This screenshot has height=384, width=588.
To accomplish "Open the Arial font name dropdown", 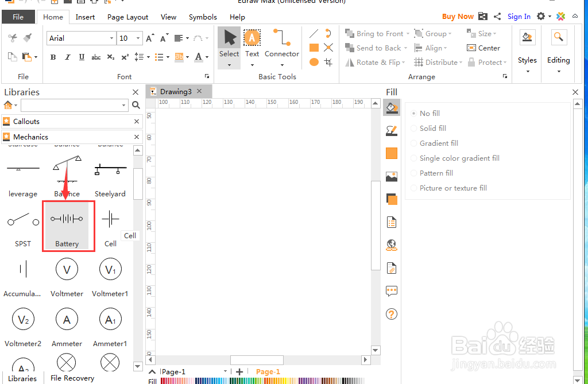I will 111,38.
